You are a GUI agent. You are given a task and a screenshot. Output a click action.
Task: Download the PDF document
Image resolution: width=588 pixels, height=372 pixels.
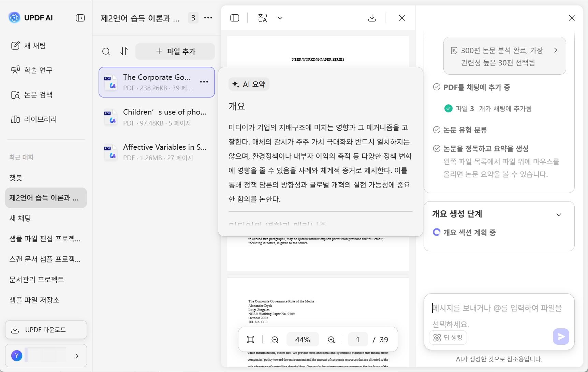(372, 18)
